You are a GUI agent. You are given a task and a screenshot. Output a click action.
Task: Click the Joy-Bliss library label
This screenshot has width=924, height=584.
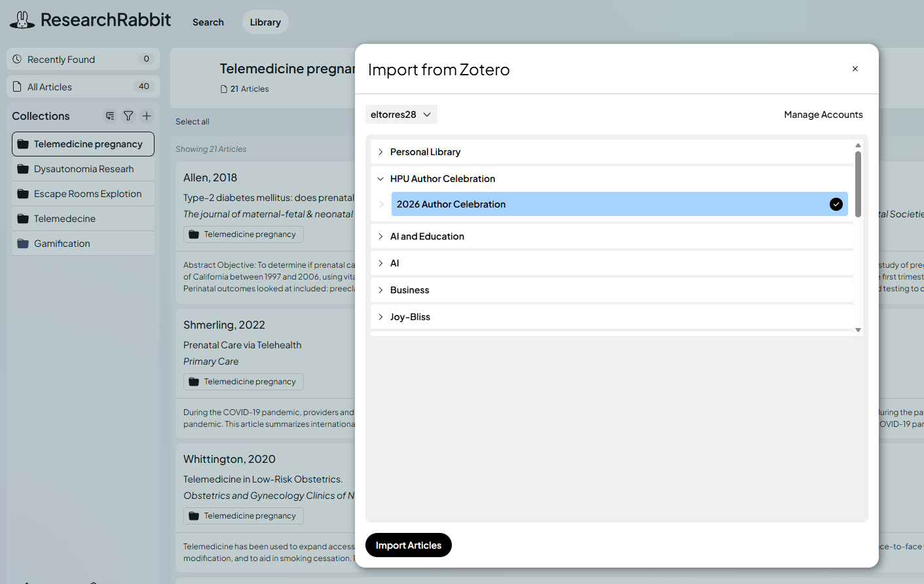point(410,317)
